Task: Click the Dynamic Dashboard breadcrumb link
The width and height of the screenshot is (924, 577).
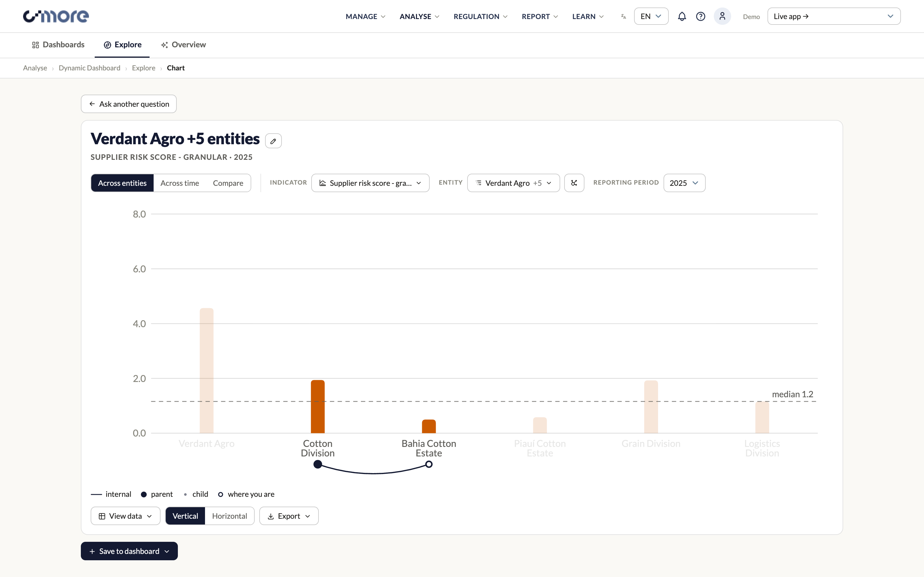Action: click(89, 68)
